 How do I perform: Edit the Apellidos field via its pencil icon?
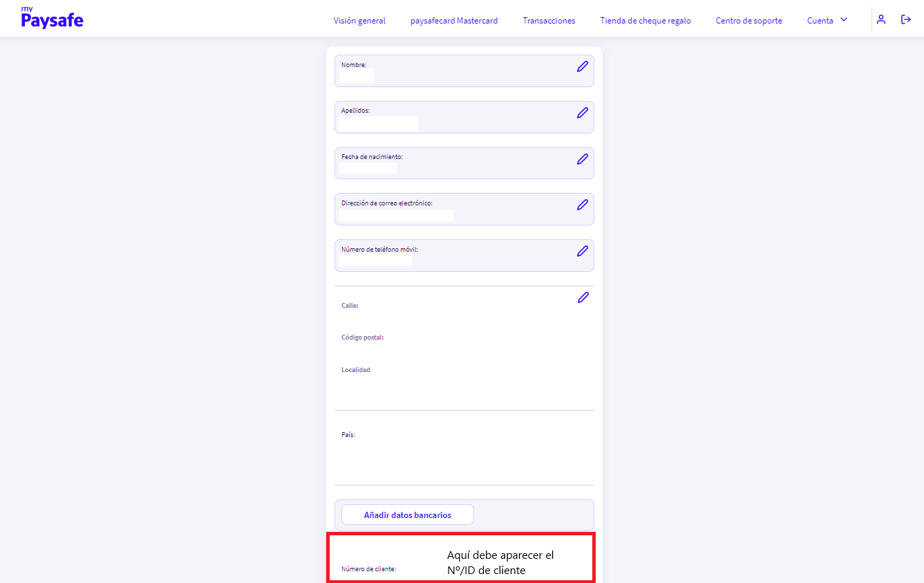[582, 112]
